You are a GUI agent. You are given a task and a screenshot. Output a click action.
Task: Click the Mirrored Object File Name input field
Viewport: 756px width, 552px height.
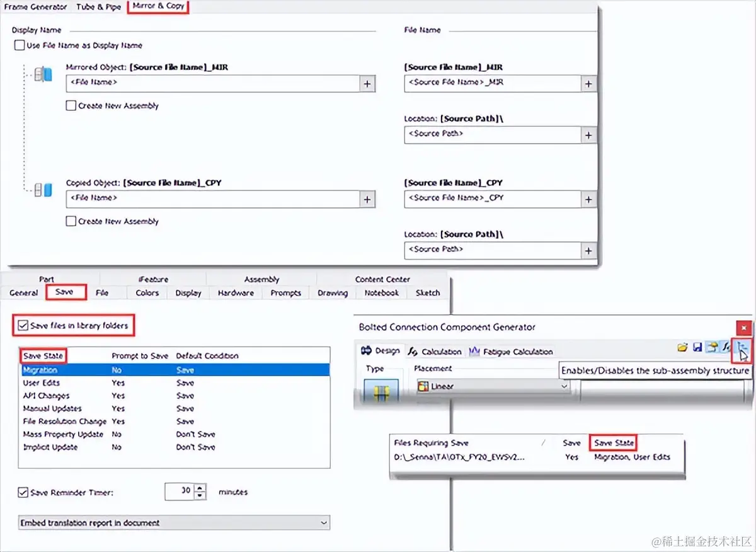pos(213,83)
